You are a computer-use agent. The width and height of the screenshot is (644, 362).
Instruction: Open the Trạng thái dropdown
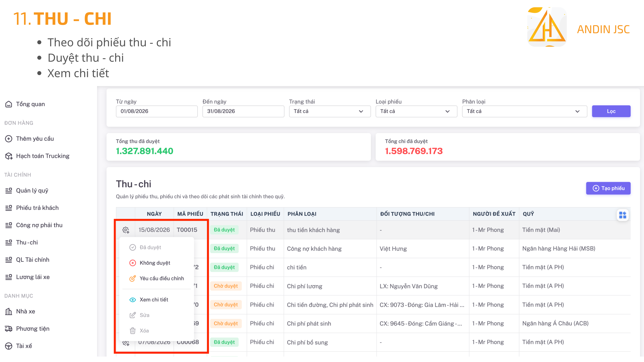[x=330, y=111]
